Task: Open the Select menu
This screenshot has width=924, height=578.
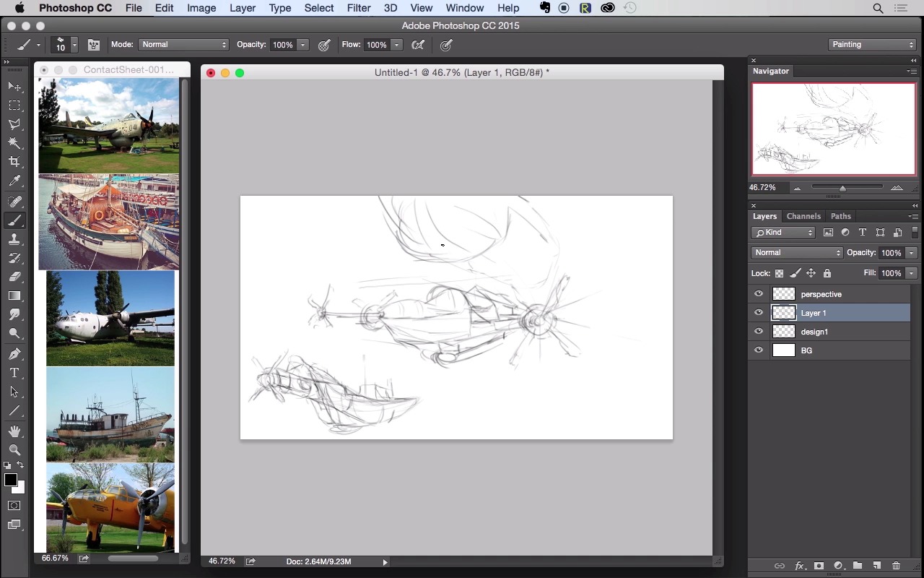Action: (318, 8)
